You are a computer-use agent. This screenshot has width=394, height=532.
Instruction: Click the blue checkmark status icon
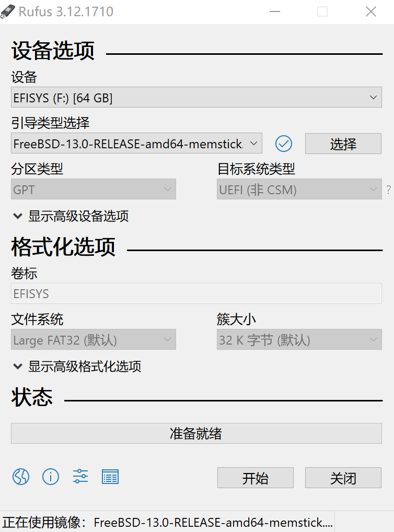point(284,144)
